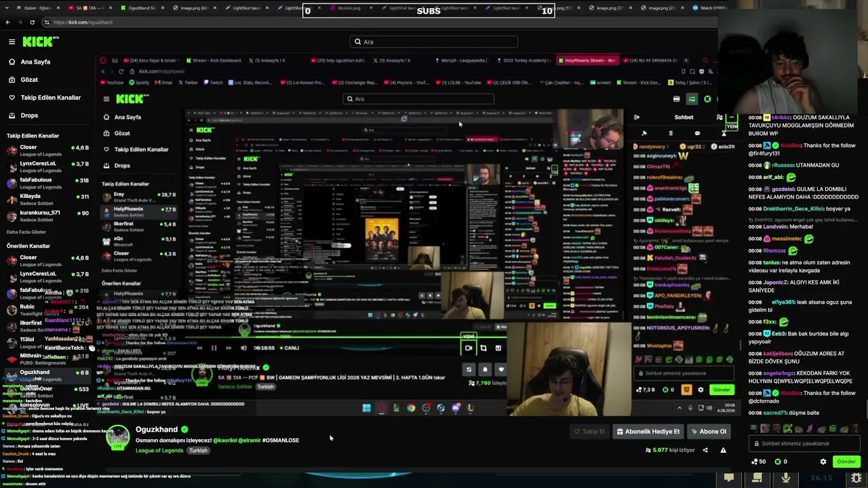Image resolution: width=868 pixels, height=488 pixels.
Task: Open kurankursu_571 channel in the sidebar
Action: click(x=46, y=215)
